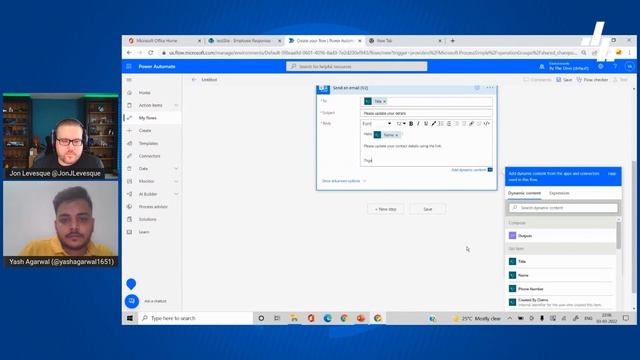Adjust the dynamic content list scrollbar

pos(619,235)
